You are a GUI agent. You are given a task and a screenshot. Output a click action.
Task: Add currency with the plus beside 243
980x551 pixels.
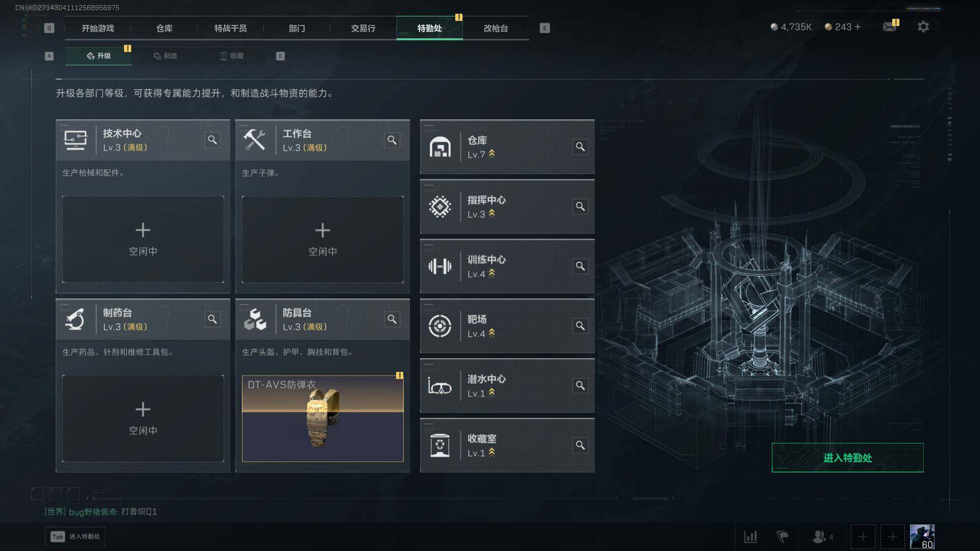click(x=857, y=27)
